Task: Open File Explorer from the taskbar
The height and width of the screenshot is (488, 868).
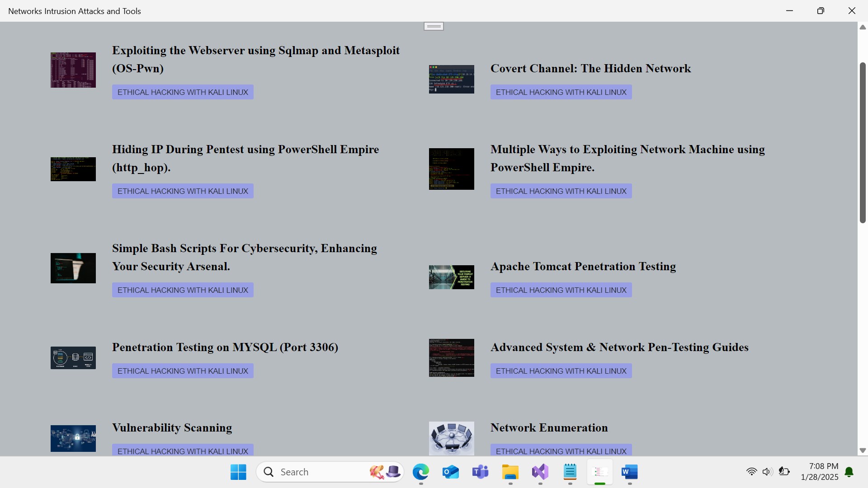Action: click(510, 472)
